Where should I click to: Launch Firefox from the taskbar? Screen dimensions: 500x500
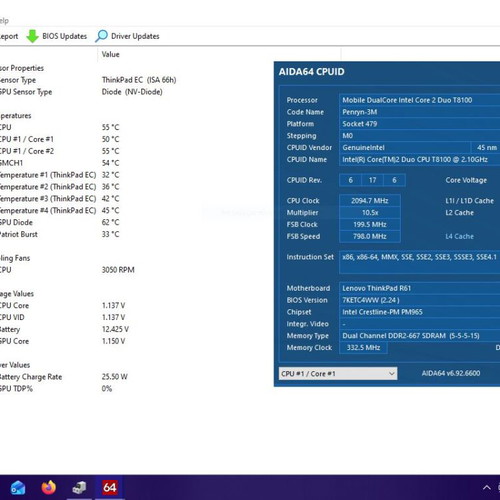point(49,488)
